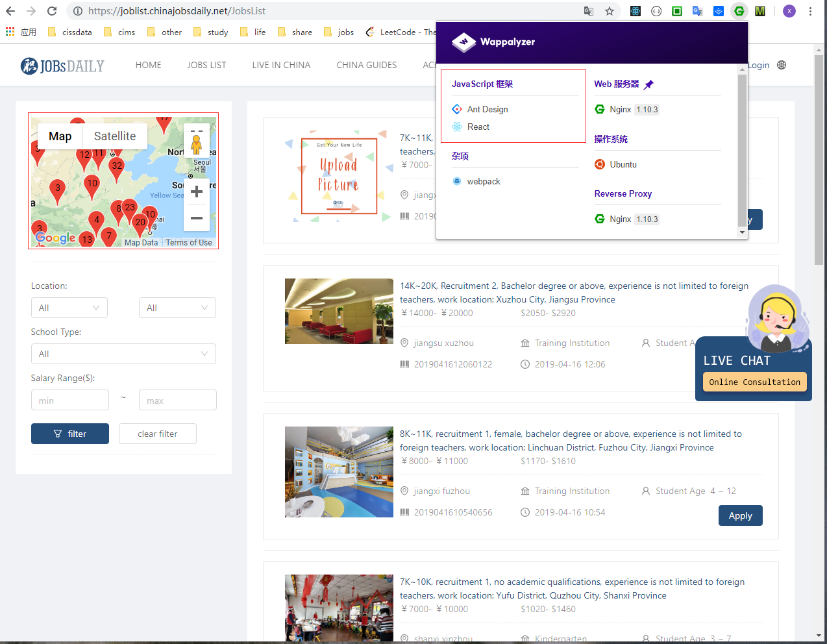Open the Chrome three-dot menu

[x=810, y=11]
